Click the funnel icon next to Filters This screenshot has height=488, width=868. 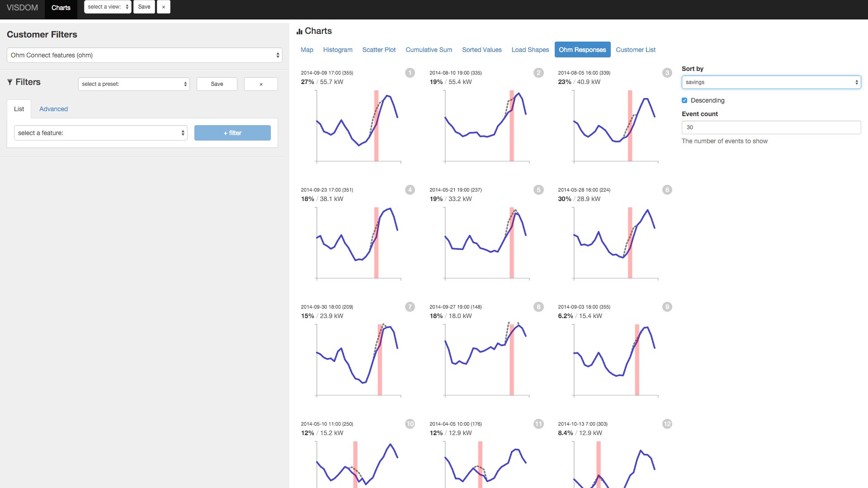[10, 82]
